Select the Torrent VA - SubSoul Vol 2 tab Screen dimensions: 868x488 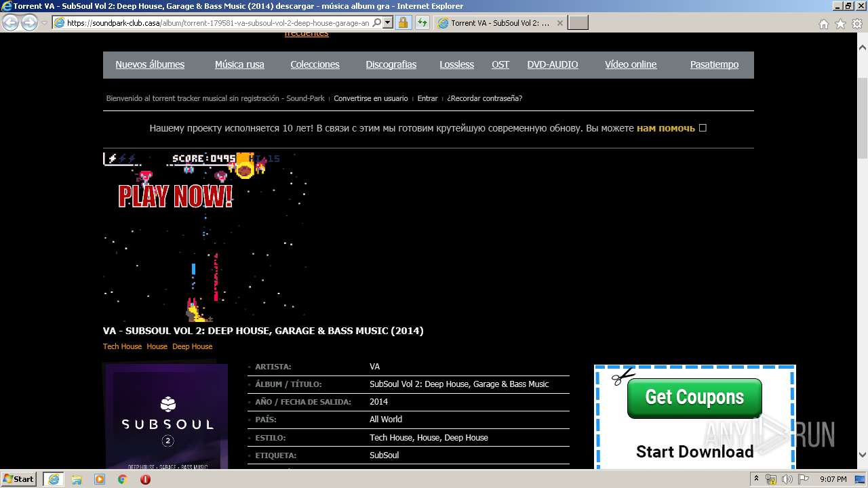pos(500,22)
